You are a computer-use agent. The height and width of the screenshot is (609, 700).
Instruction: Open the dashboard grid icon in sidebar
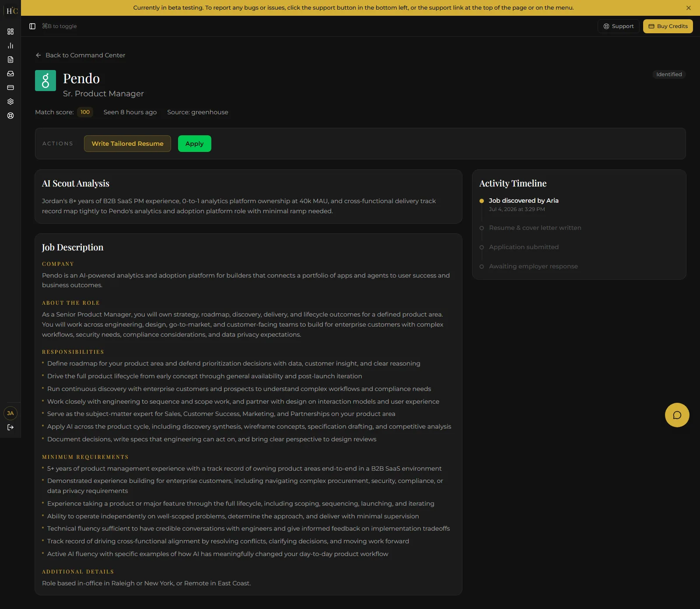(10, 32)
